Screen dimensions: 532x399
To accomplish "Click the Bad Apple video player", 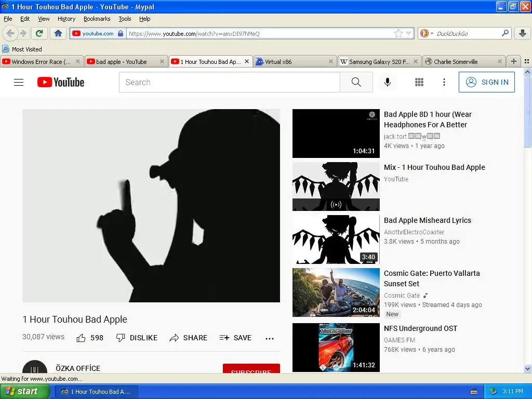I will (151, 206).
